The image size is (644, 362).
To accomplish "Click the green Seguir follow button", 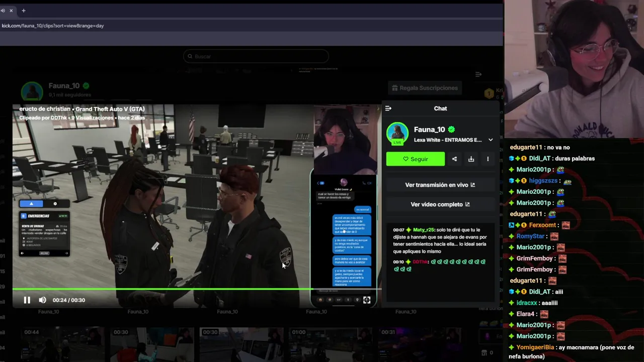I will [416, 159].
